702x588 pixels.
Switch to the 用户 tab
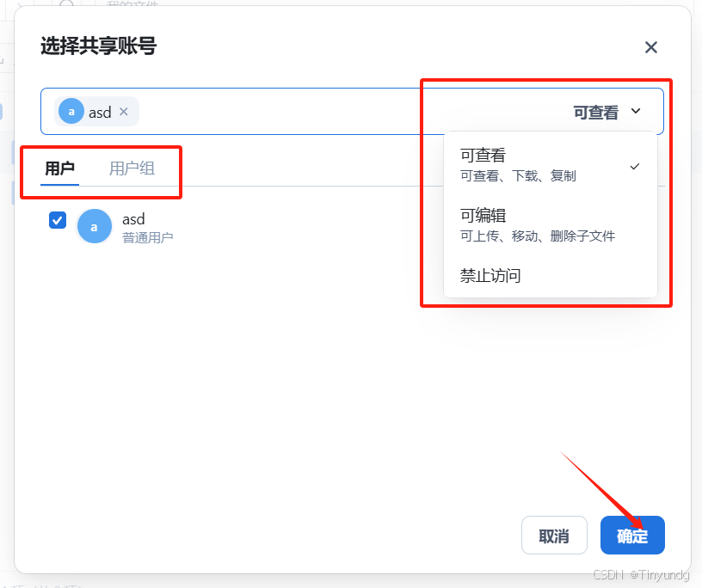[x=60, y=168]
